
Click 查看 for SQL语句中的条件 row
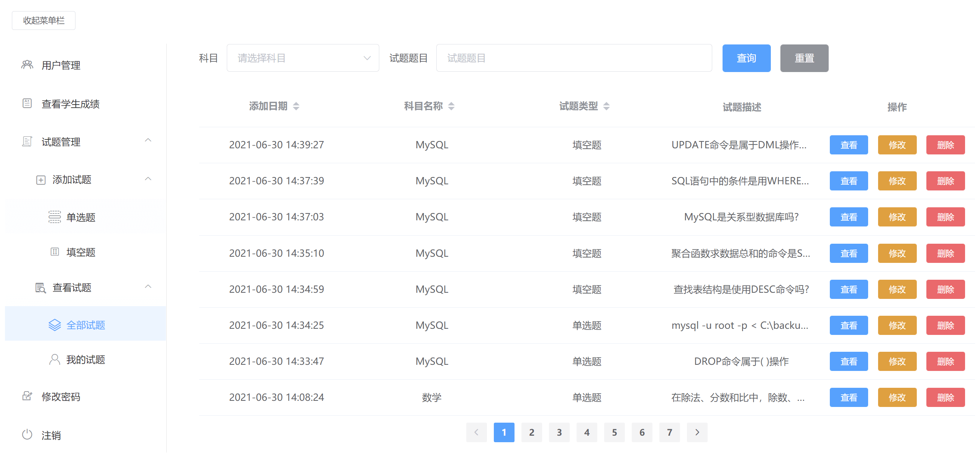849,181
